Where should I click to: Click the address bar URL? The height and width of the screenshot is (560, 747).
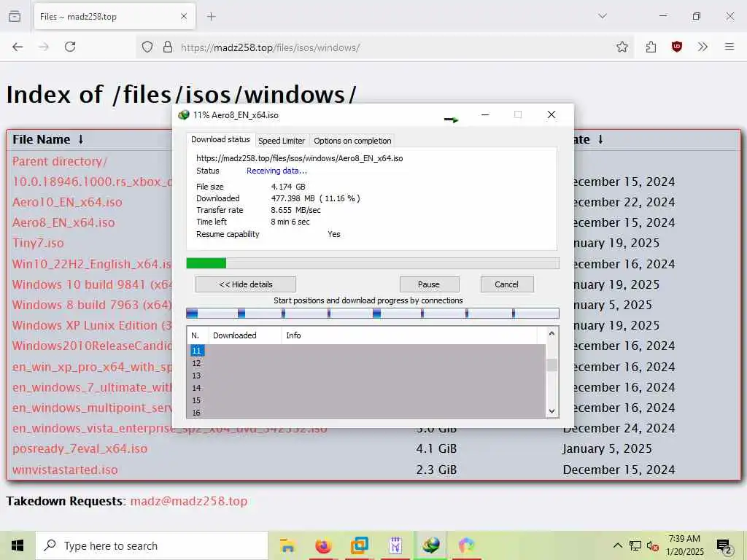coord(270,47)
